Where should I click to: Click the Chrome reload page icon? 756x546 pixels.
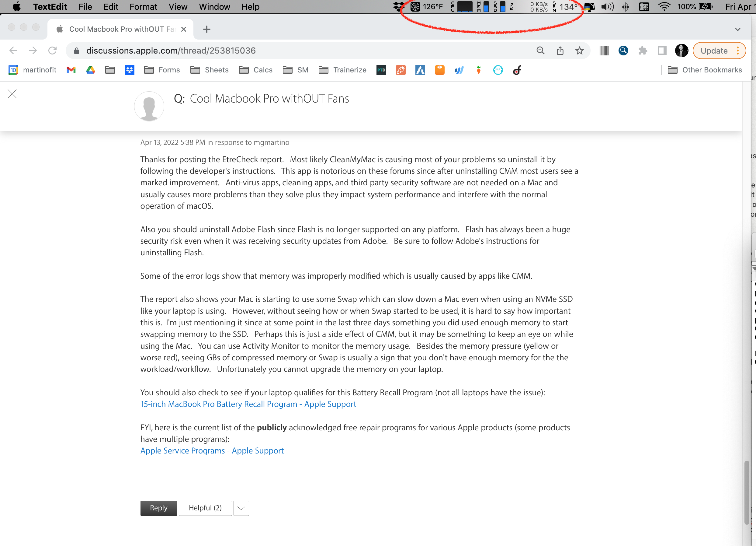[52, 51]
